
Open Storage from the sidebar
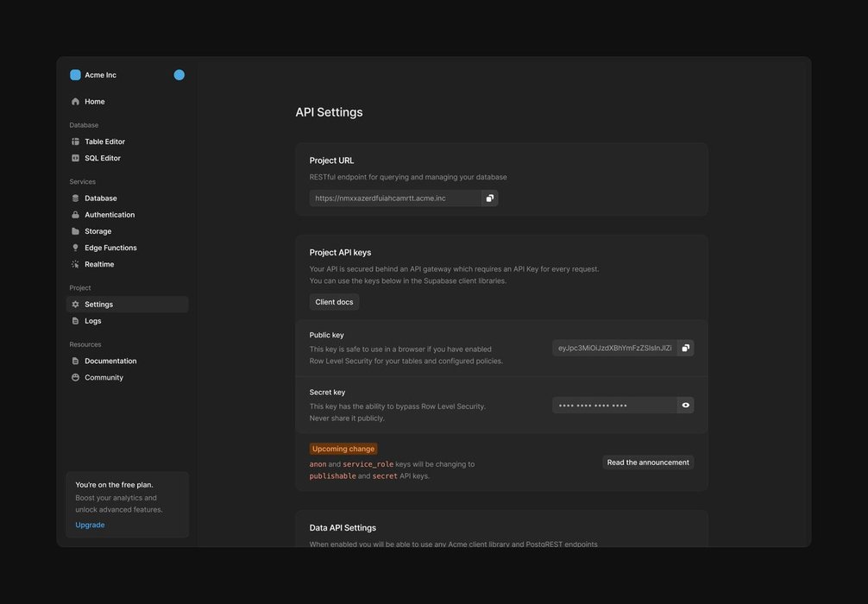(97, 231)
